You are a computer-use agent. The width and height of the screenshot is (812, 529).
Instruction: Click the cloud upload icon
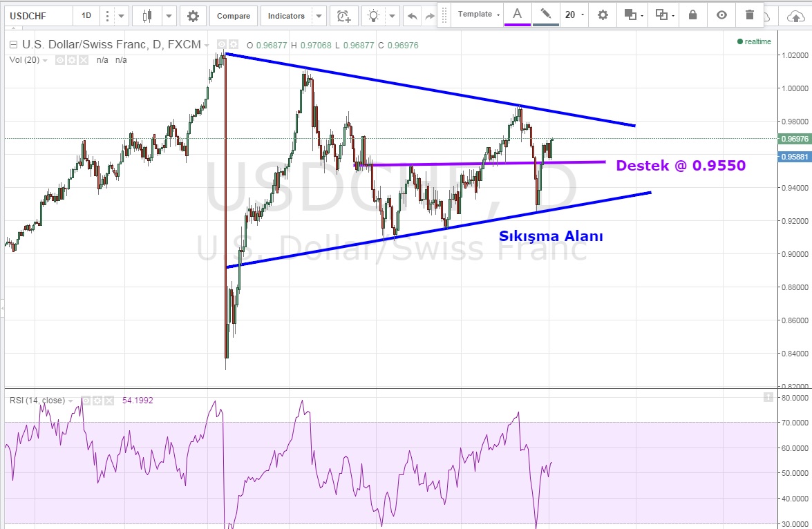tap(795, 16)
